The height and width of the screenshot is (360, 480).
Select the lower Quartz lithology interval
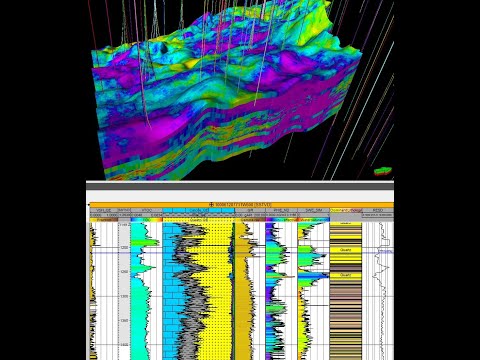[346, 275]
